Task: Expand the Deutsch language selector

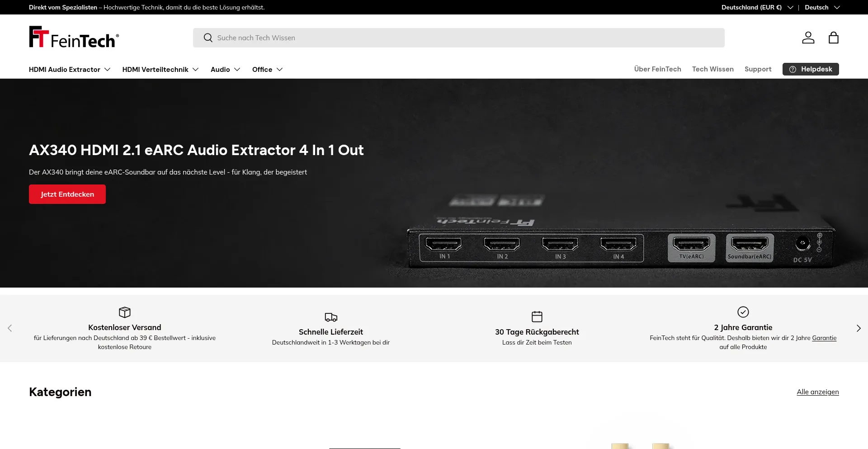Action: click(x=822, y=7)
